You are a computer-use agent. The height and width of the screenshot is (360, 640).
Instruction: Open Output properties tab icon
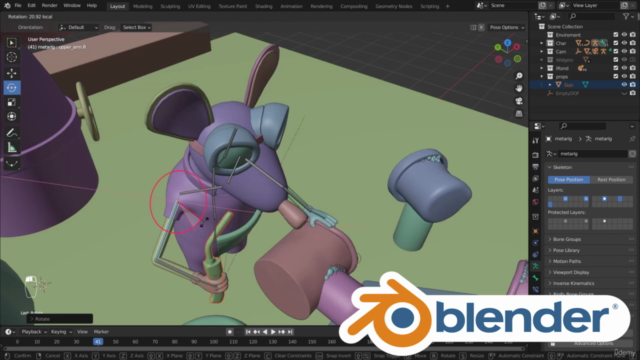536,167
